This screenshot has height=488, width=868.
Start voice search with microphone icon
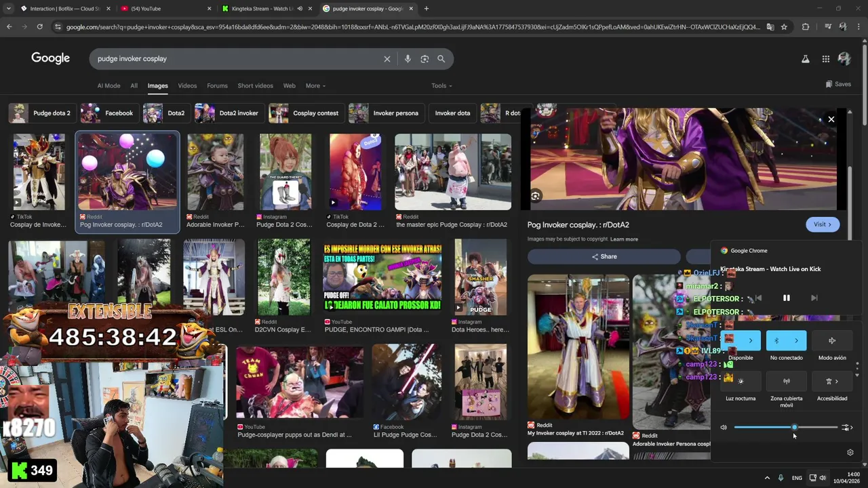(x=408, y=59)
